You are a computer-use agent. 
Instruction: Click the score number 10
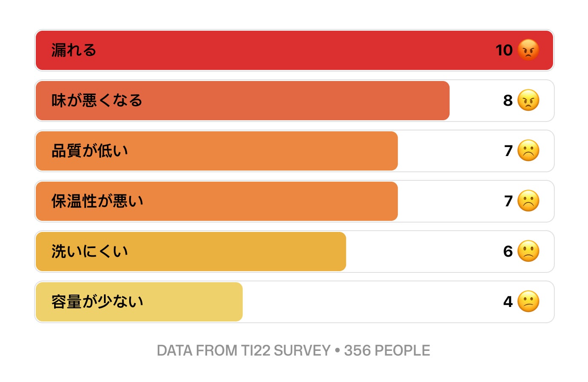pos(504,50)
